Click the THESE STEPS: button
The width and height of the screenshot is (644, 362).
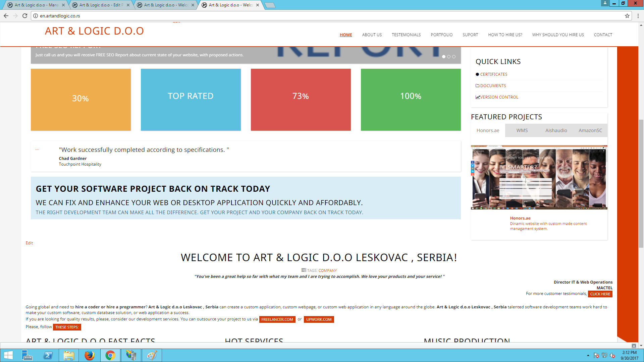(67, 327)
